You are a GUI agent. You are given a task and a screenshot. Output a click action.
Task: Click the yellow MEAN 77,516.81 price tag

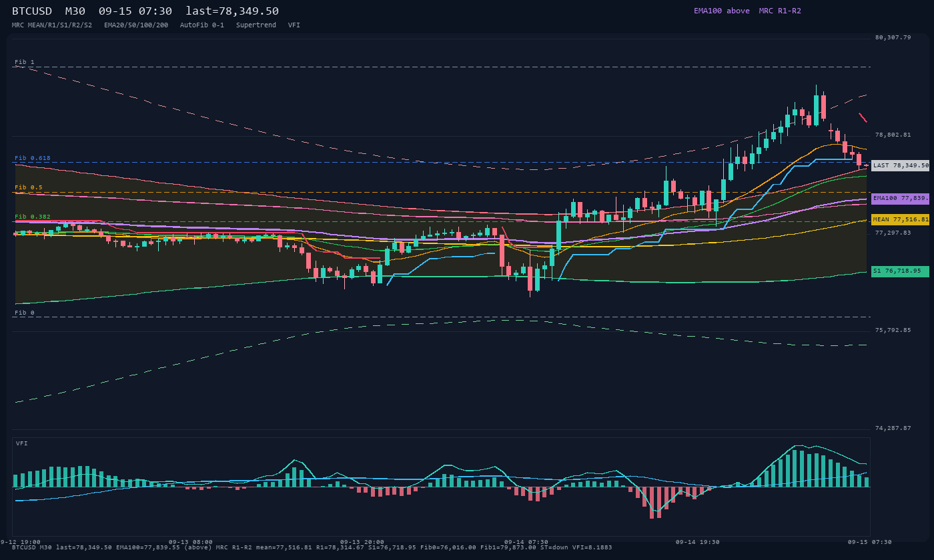901,219
